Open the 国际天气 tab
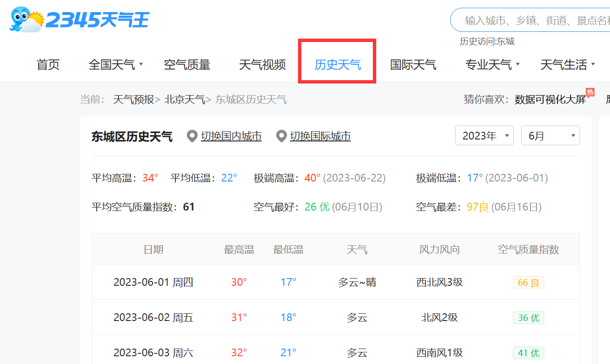The height and width of the screenshot is (364, 610). point(413,65)
